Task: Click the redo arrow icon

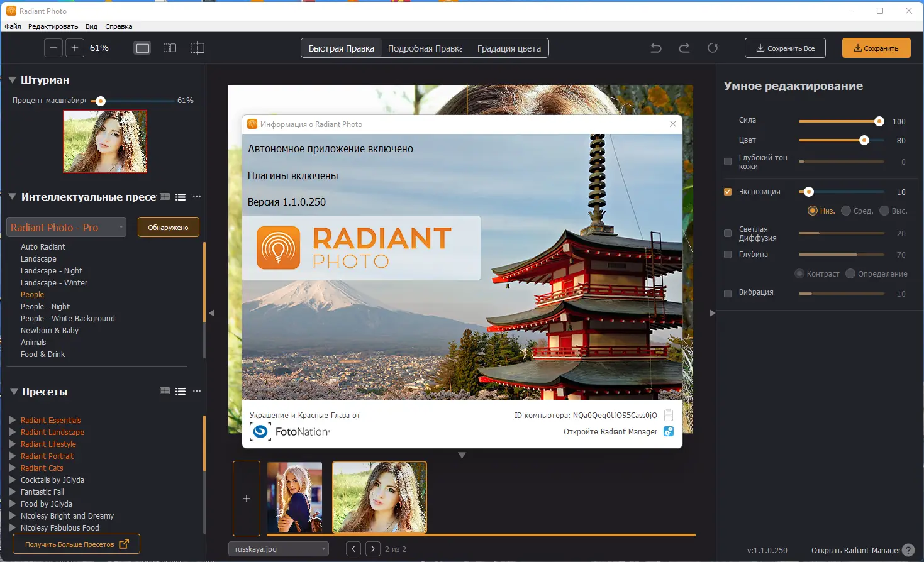Action: click(684, 47)
